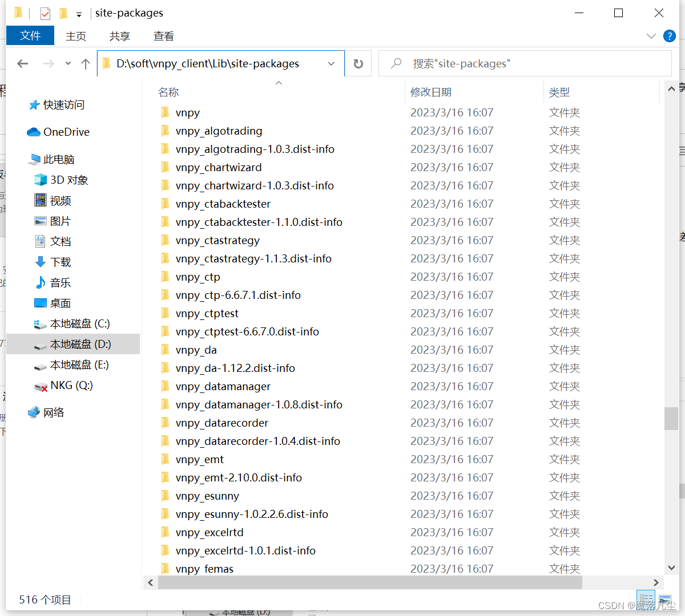Go forward using the forward arrow
Viewport: 685px width, 616px height.
tap(49, 64)
